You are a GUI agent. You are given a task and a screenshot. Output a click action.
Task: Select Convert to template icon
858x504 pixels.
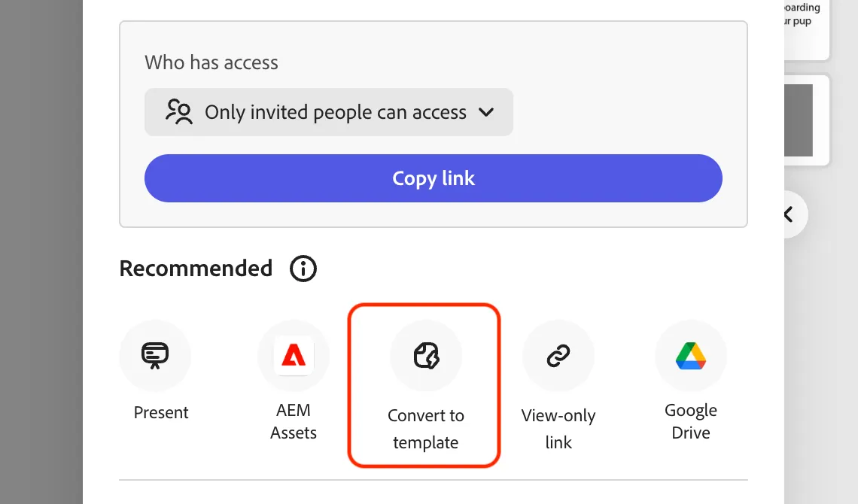pyautogui.click(x=426, y=356)
